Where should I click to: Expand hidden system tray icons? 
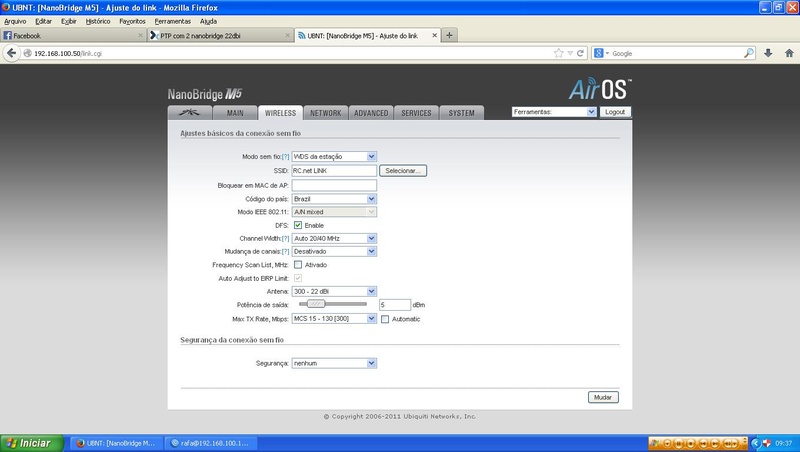(756, 443)
